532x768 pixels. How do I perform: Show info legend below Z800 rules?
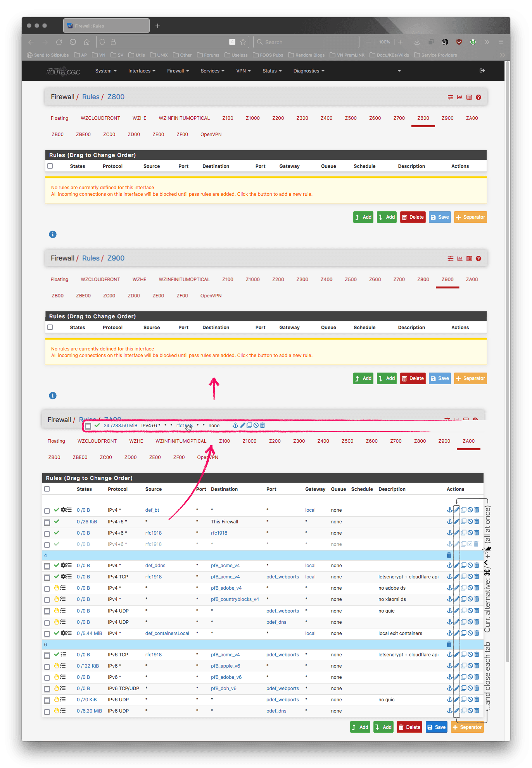(x=53, y=234)
